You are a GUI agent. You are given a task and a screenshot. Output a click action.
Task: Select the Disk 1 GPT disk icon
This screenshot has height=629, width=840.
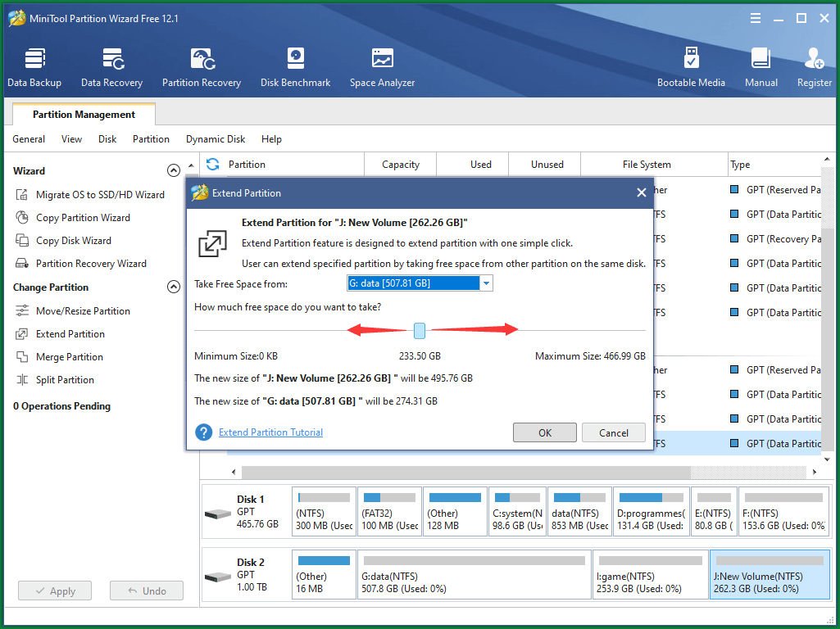[x=218, y=514]
